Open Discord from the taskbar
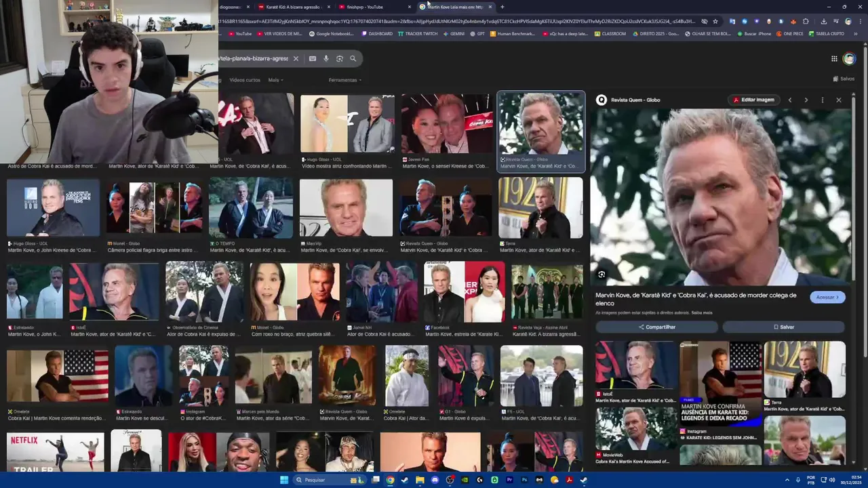 pyautogui.click(x=435, y=480)
